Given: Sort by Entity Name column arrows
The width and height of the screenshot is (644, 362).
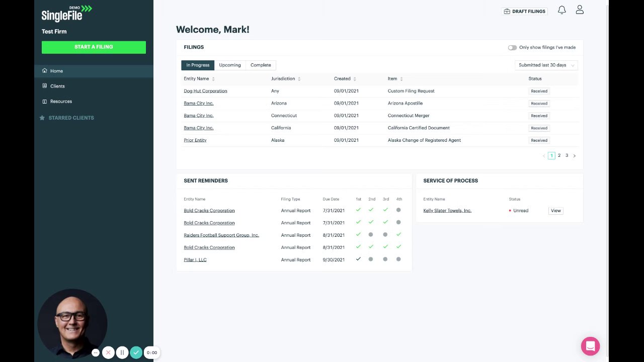Looking at the screenshot, I should [213, 79].
